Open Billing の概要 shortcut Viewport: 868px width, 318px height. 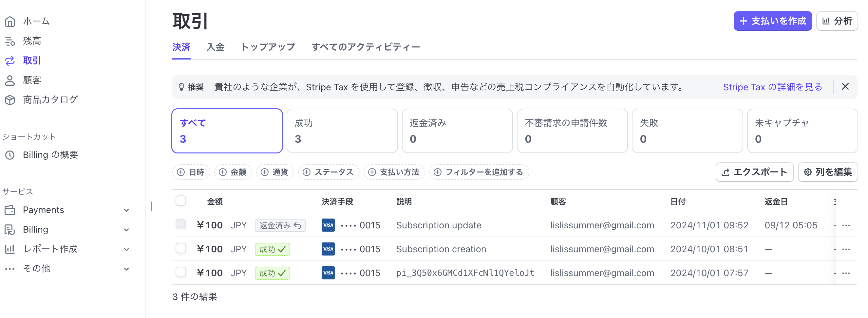[50, 155]
